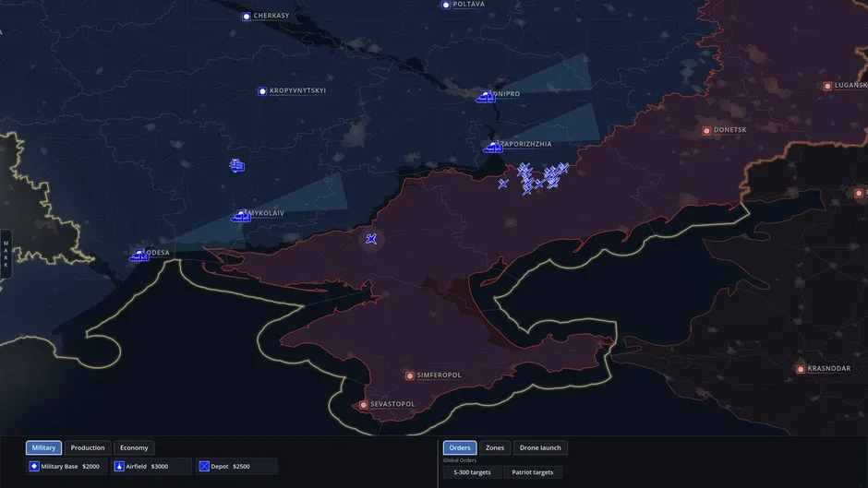
Task: Open the Production tab
Action: (88, 447)
